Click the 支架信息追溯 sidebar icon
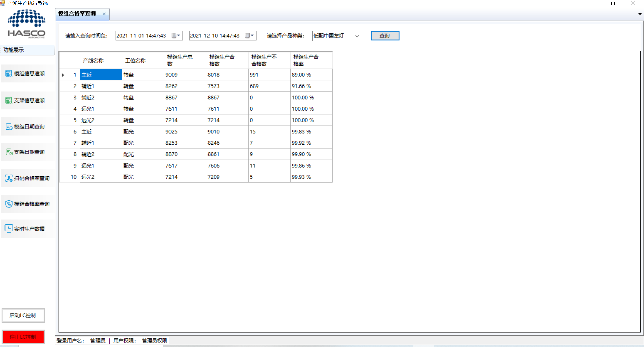Screen dimensions: 644x347 (x=9, y=100)
